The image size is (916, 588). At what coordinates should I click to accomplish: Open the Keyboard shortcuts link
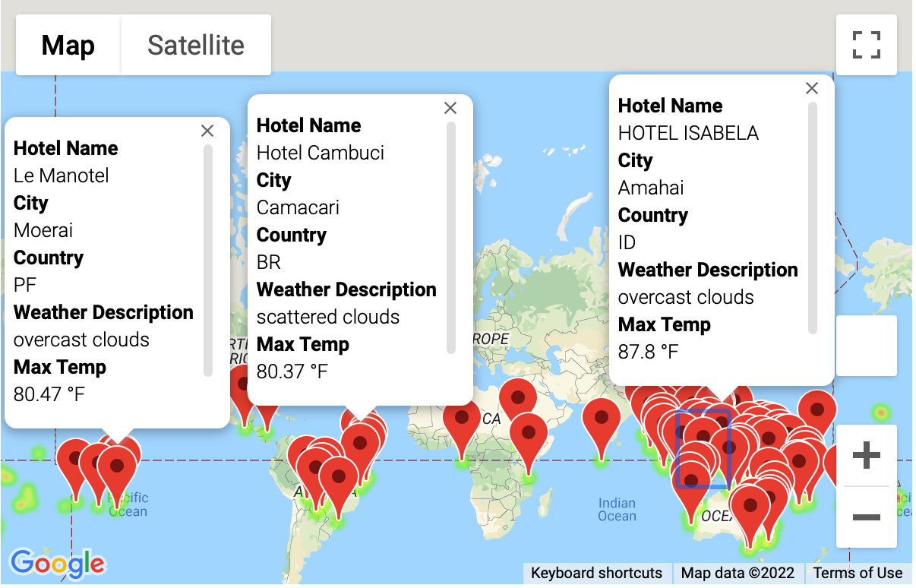point(597,574)
